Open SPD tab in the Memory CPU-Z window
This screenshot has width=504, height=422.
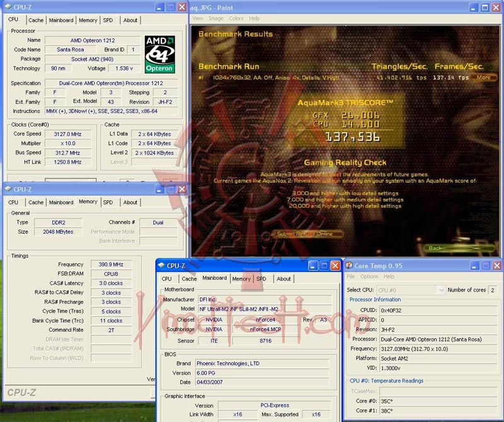pyautogui.click(x=108, y=202)
